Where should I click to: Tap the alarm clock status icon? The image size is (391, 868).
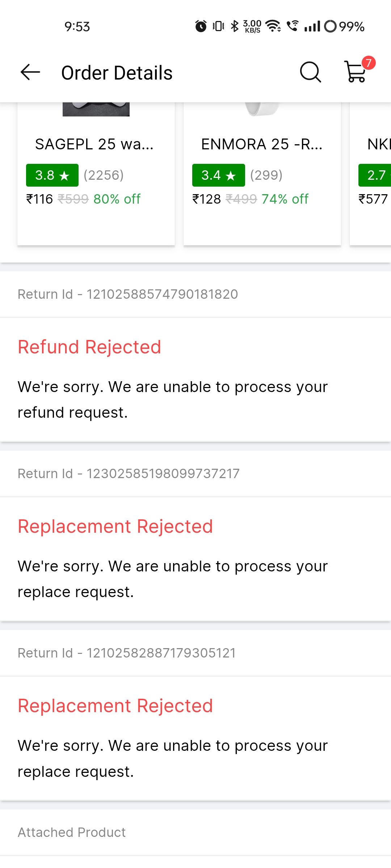[x=201, y=26]
